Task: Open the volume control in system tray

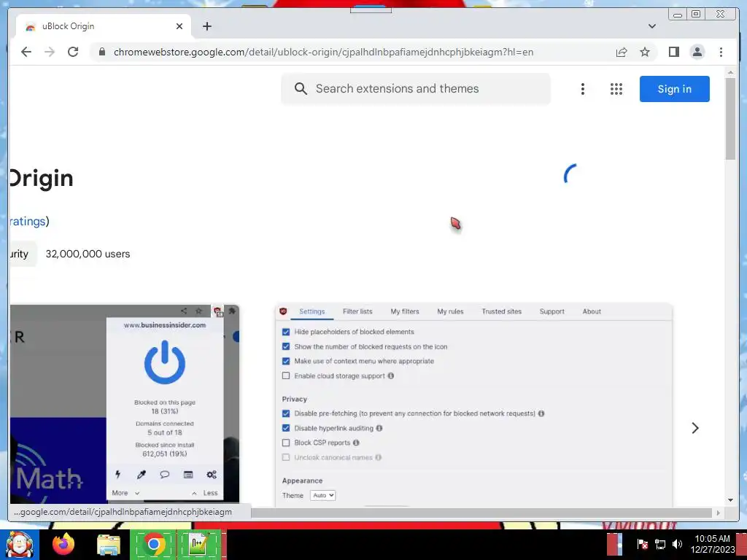Action: (677, 544)
